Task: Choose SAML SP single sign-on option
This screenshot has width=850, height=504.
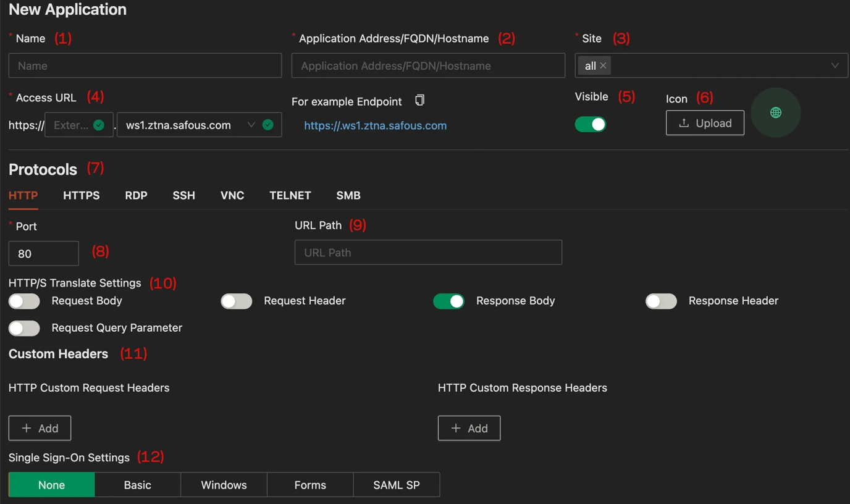Action: click(x=396, y=484)
